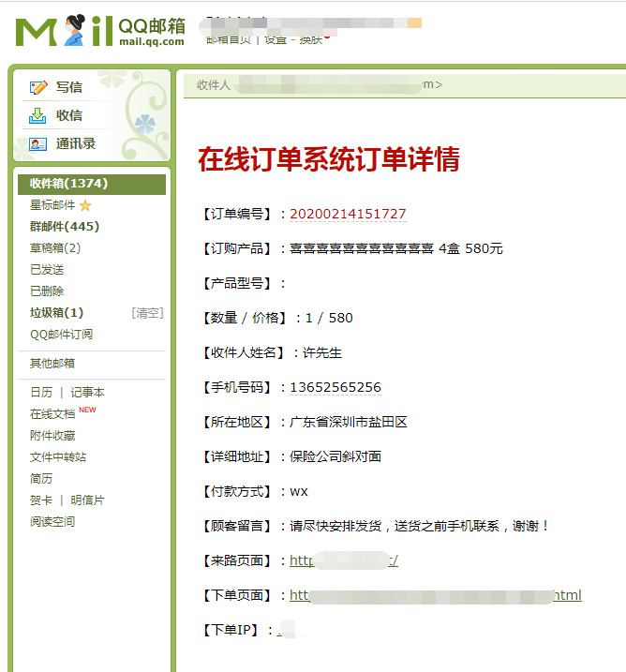
Task: Click the heading 在线订单系统订单详情
Action: (x=329, y=159)
